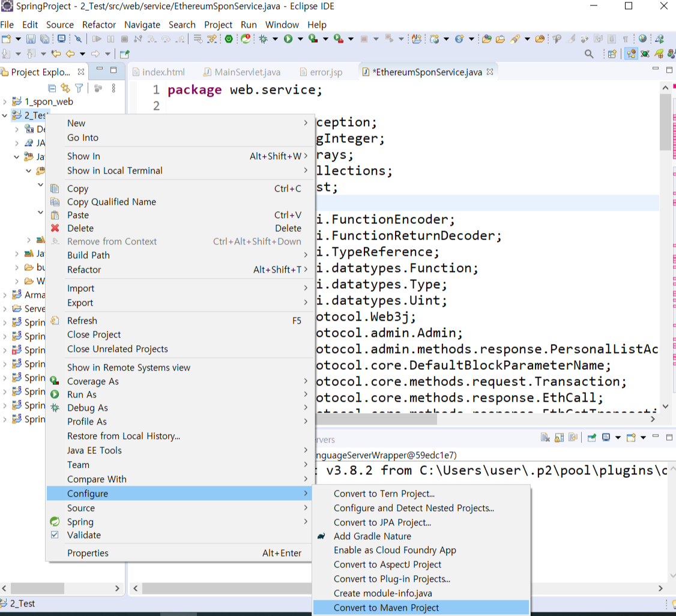Image resolution: width=676 pixels, height=616 pixels.
Task: Open Project Explorer view menu dots
Action: (113, 88)
